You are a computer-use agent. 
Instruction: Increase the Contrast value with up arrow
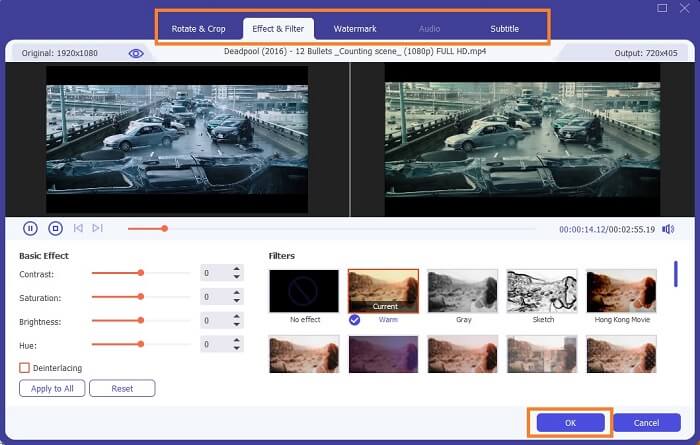pyautogui.click(x=237, y=269)
